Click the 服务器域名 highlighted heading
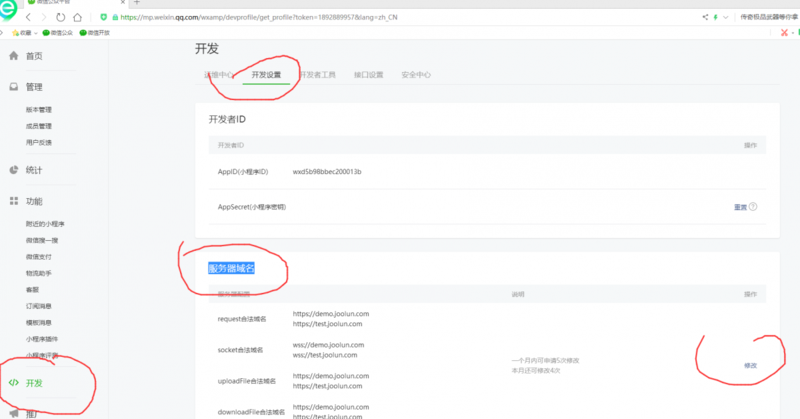800x419 pixels. pos(231,268)
